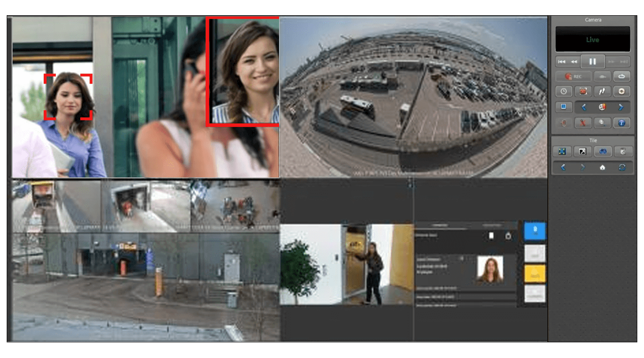This screenshot has height=358, width=644.
Task: Click the white button below the blue button
Action: point(535,253)
